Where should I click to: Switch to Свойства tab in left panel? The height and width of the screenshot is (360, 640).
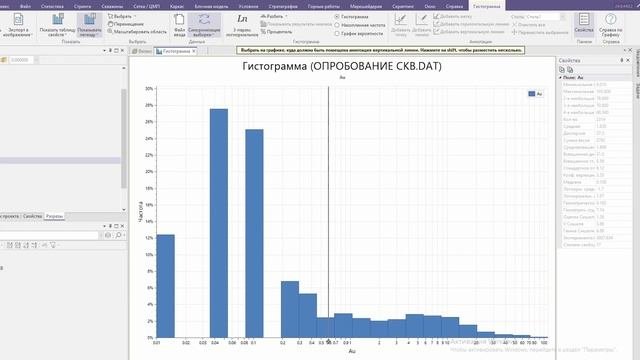[x=32, y=216]
